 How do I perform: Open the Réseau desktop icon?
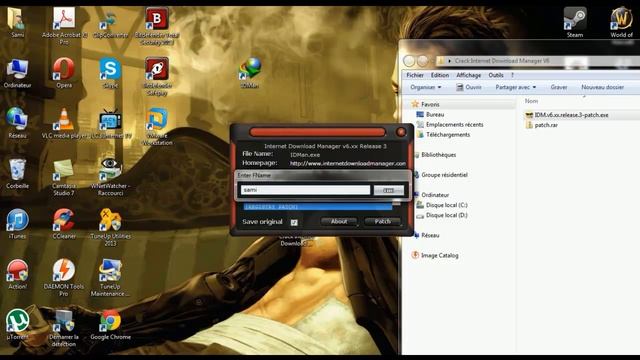(x=17, y=123)
